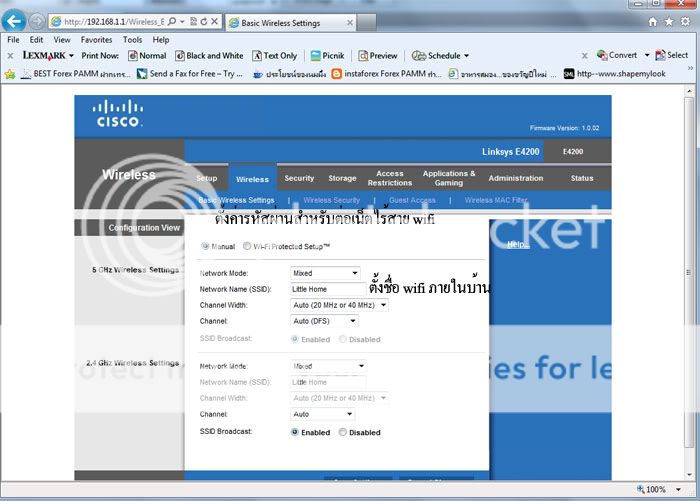
Task: Open the Wireless Security sub-page link
Action: (x=332, y=200)
